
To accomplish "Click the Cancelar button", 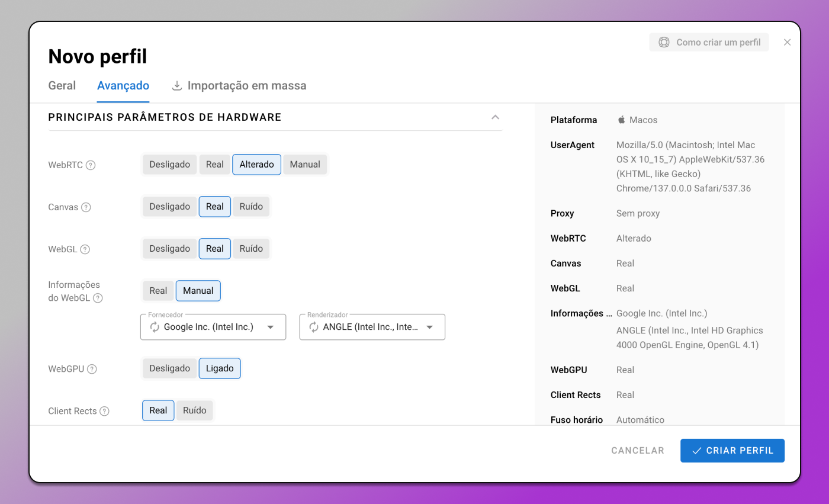I will (x=638, y=451).
